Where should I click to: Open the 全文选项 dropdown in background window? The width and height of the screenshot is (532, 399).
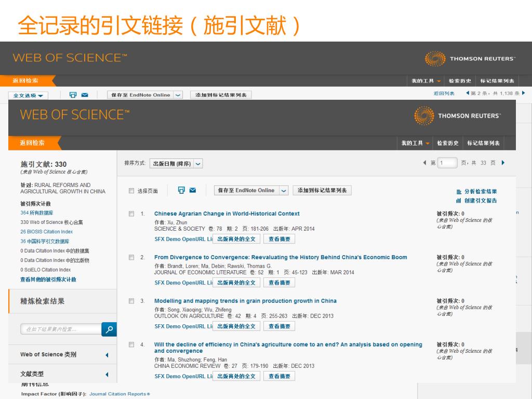click(28, 96)
